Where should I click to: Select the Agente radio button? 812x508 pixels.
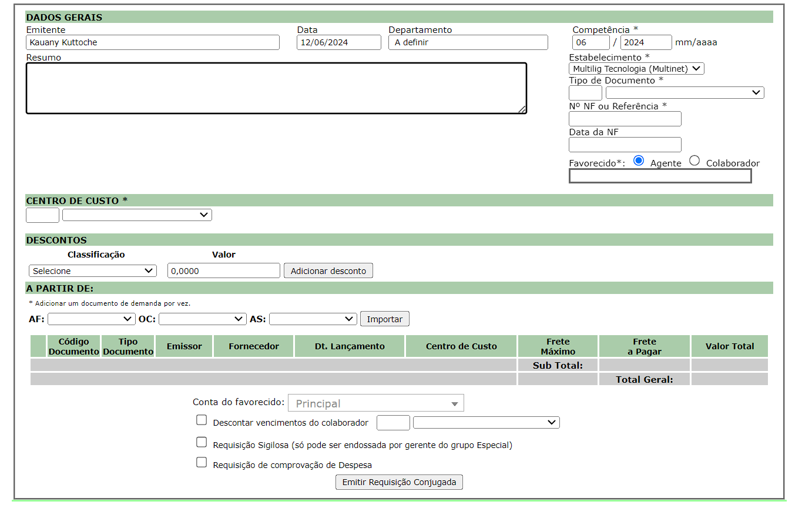[x=639, y=161]
